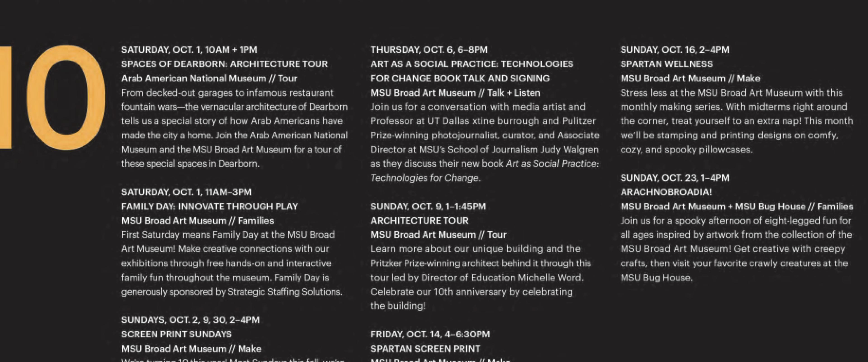This screenshot has height=362, width=868.
Task: Select the Arachnobroadia! event heading
Action: (x=666, y=192)
